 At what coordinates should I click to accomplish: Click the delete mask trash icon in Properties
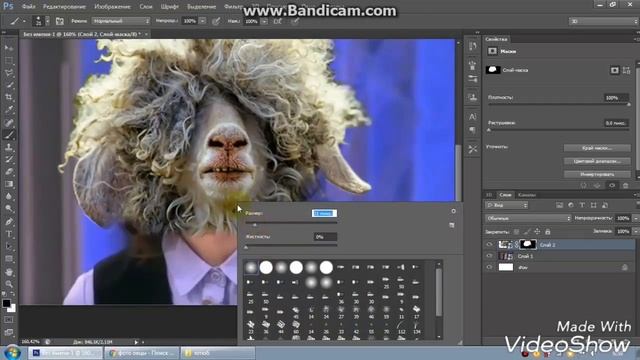tap(626, 186)
